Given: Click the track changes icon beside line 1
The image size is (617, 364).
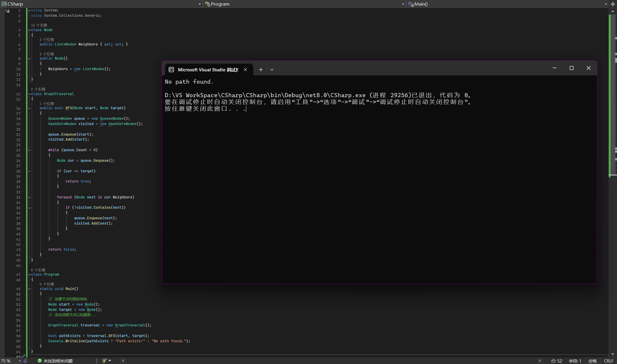Looking at the screenshot, I should [8, 11].
